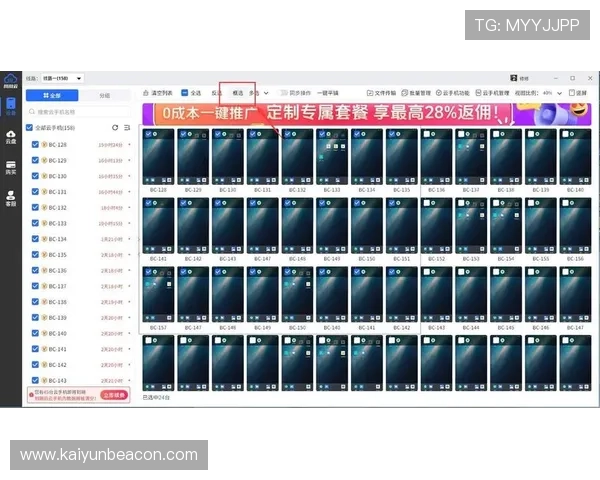The height and width of the screenshot is (480, 600).
Task: Click the 购买 purchase card icon
Action: tap(11, 166)
